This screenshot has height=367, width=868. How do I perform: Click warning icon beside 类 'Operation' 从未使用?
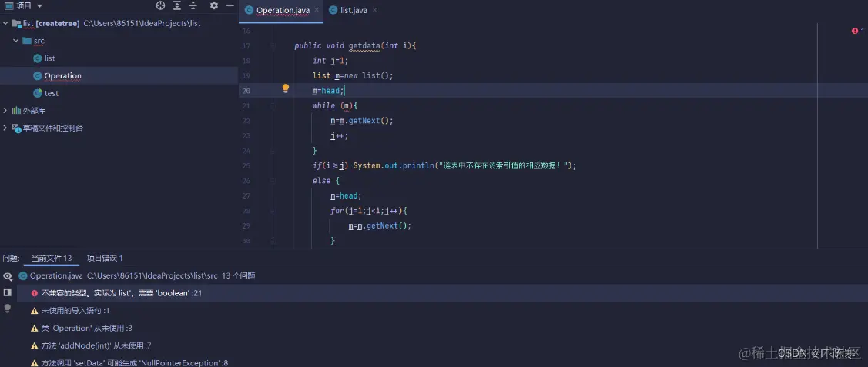coord(35,329)
